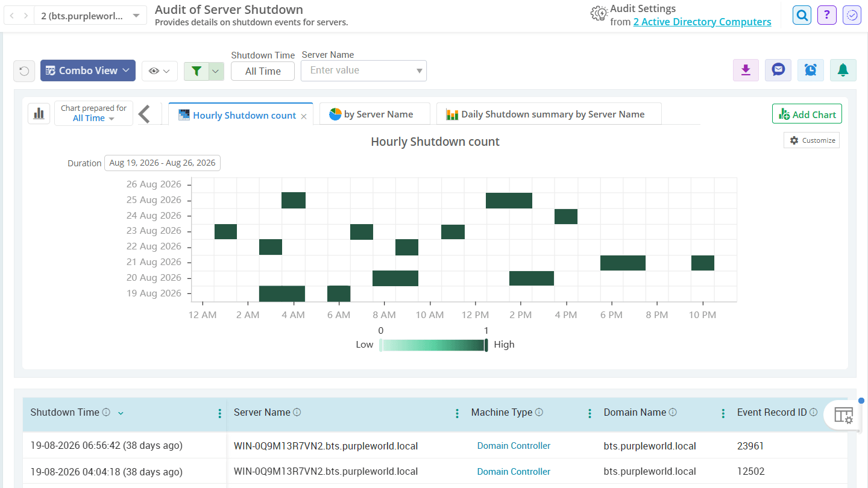Click the purple checkmark circle icon
This screenshot has width=868, height=488.
pos(852,15)
